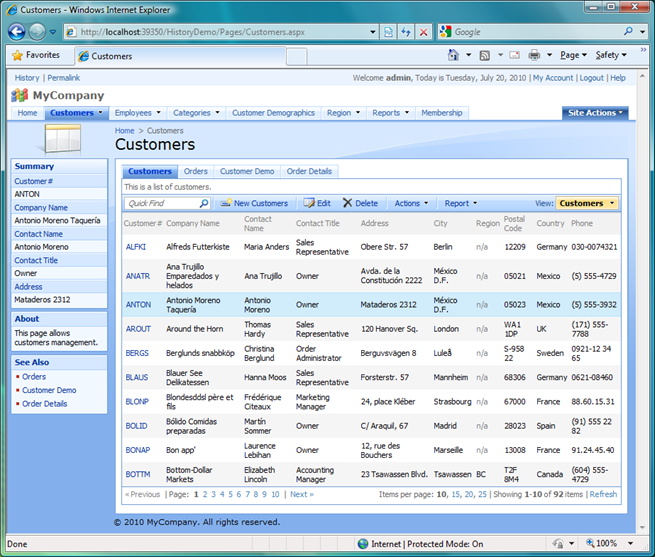Set items per page to 25
This screenshot has width=655, height=557.
tap(482, 494)
